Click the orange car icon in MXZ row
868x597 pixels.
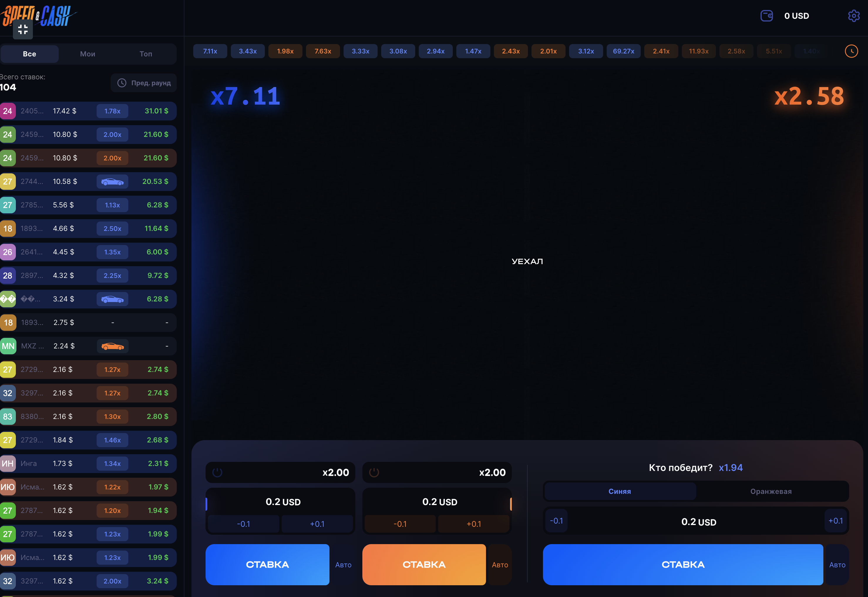pyautogui.click(x=112, y=346)
